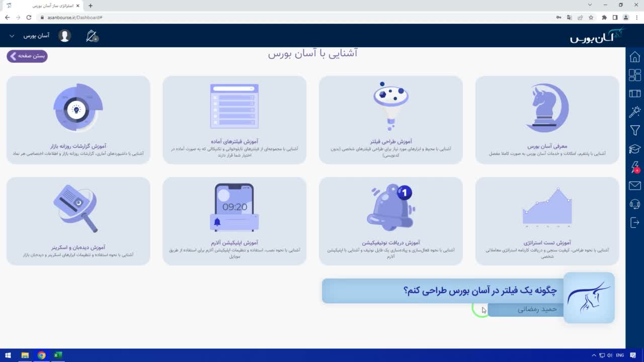Open a new browser tab
644x362 pixels.
coord(91,6)
